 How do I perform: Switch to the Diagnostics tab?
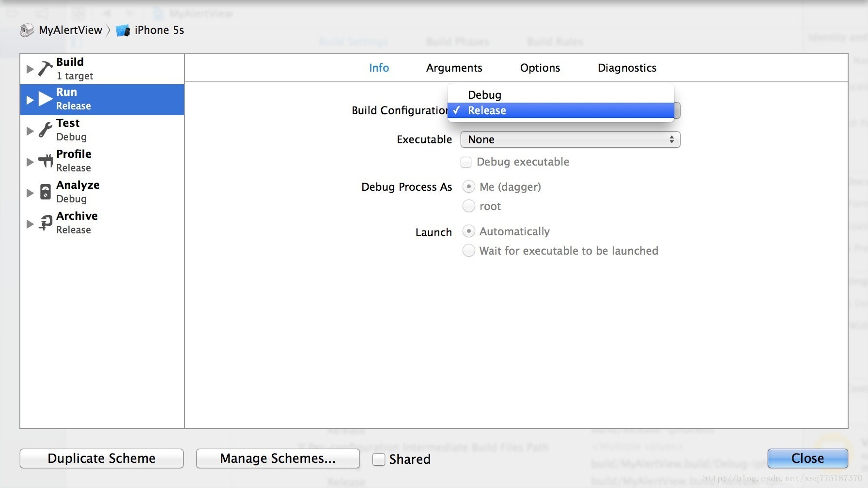pyautogui.click(x=627, y=68)
